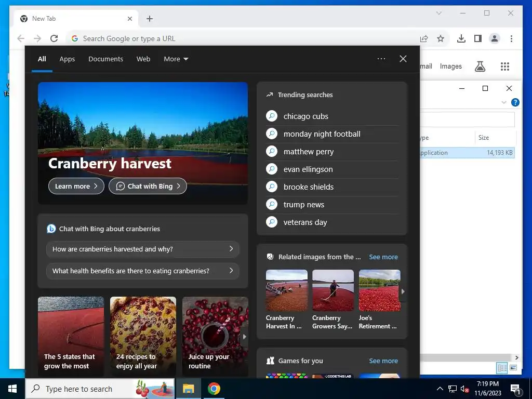Open Chrome downloads icon

pos(461,38)
